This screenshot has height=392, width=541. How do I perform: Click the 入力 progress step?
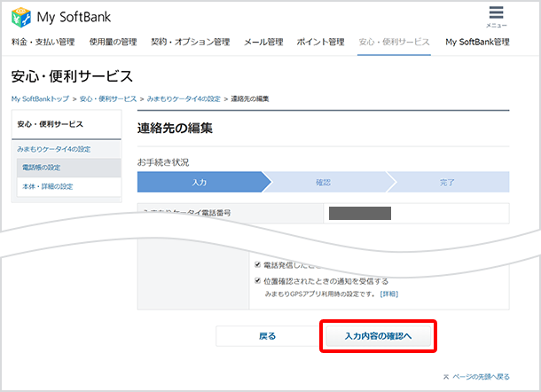tap(202, 182)
